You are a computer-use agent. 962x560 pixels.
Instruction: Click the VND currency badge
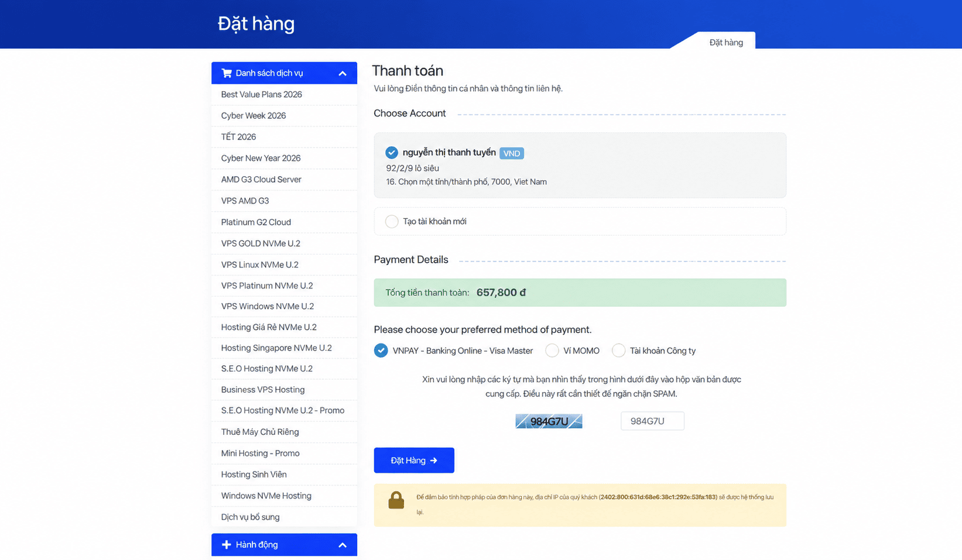tap(512, 153)
